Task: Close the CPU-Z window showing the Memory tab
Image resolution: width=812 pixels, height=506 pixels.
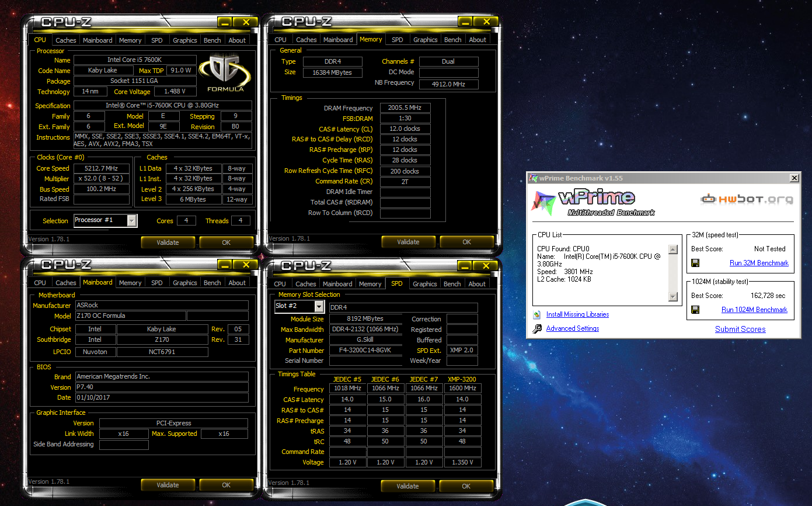Action: 486,22
